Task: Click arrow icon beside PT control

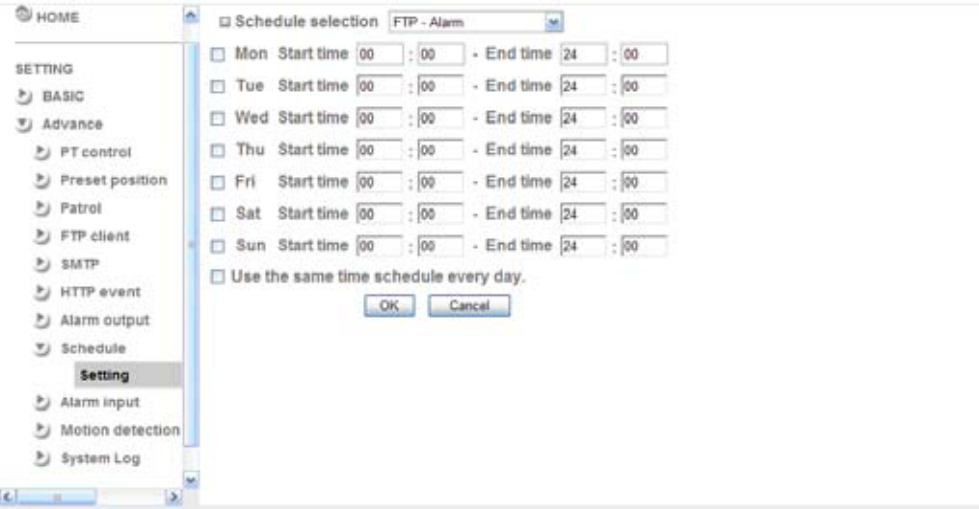Action: pos(42,152)
